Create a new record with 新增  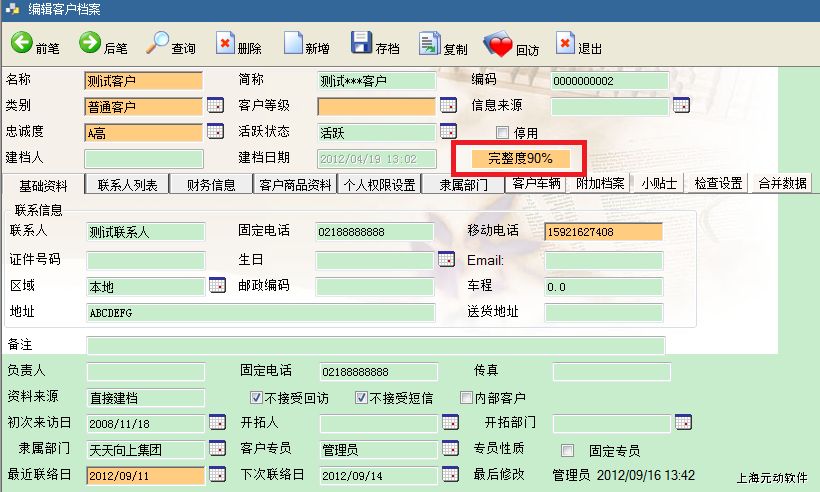pyautogui.click(x=306, y=44)
